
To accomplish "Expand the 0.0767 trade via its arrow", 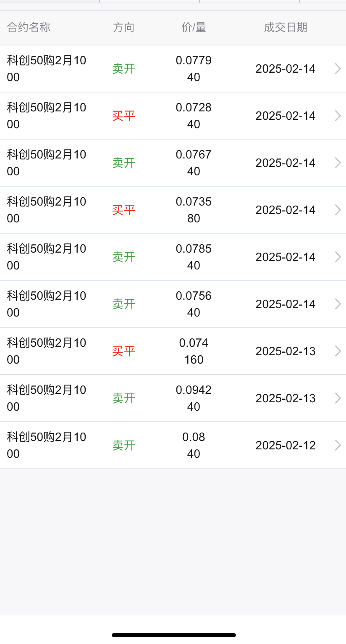I will [x=338, y=163].
